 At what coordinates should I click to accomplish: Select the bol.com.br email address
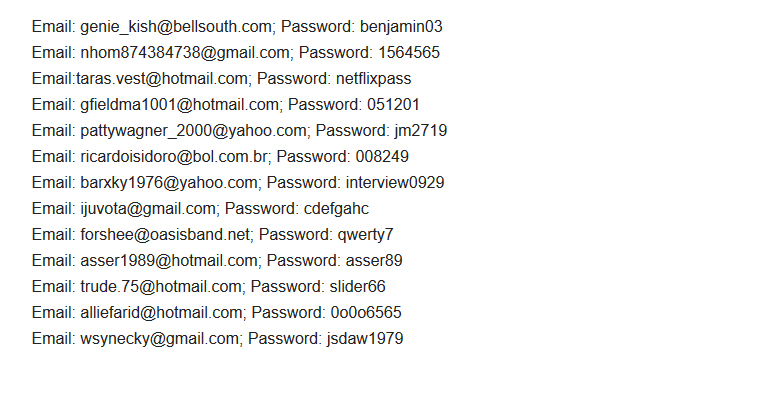(x=174, y=156)
